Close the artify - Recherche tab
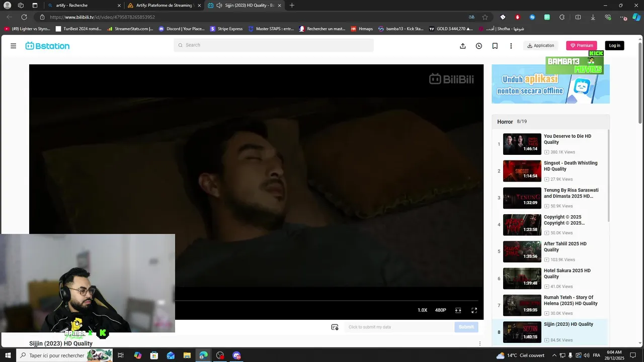The width and height of the screenshot is (644, 362). (x=119, y=6)
